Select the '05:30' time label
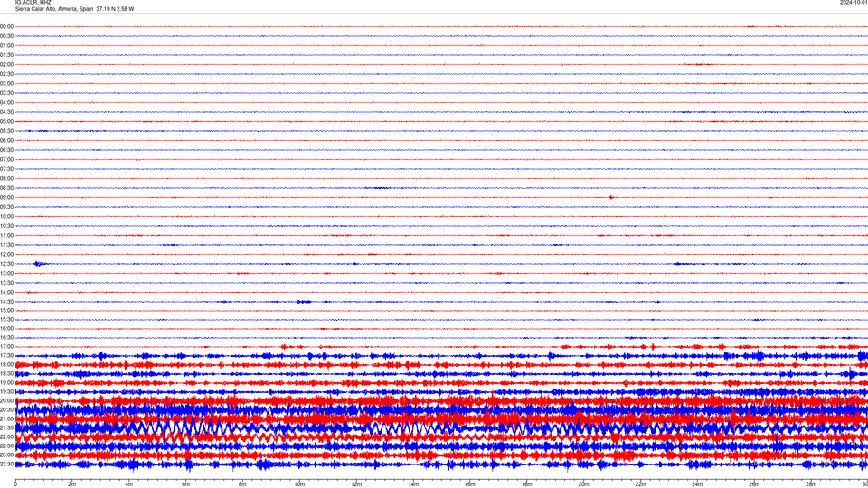Viewport: 868px width, 488px height. (6, 130)
